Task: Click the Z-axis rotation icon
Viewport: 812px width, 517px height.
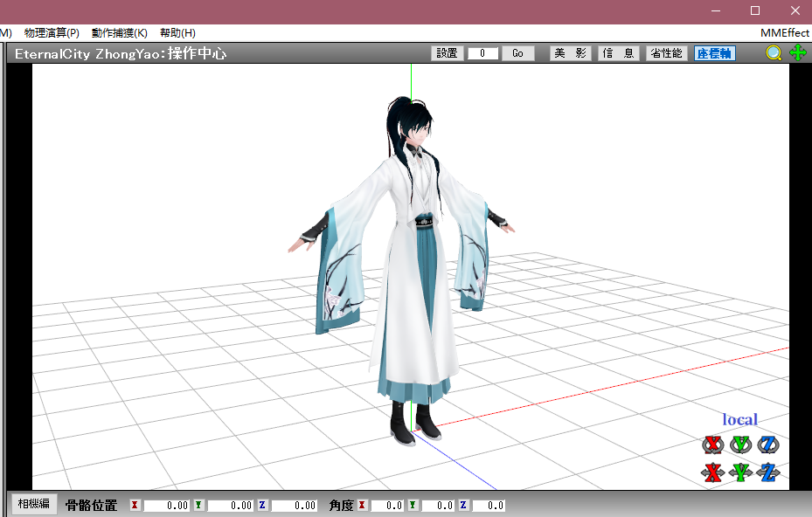Action: coord(768,445)
